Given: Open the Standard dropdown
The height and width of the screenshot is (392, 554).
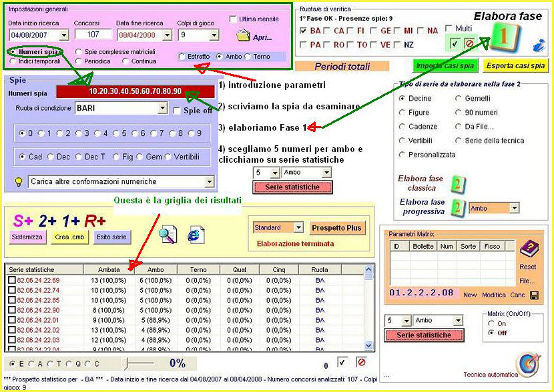Looking at the screenshot, I should 298,227.
